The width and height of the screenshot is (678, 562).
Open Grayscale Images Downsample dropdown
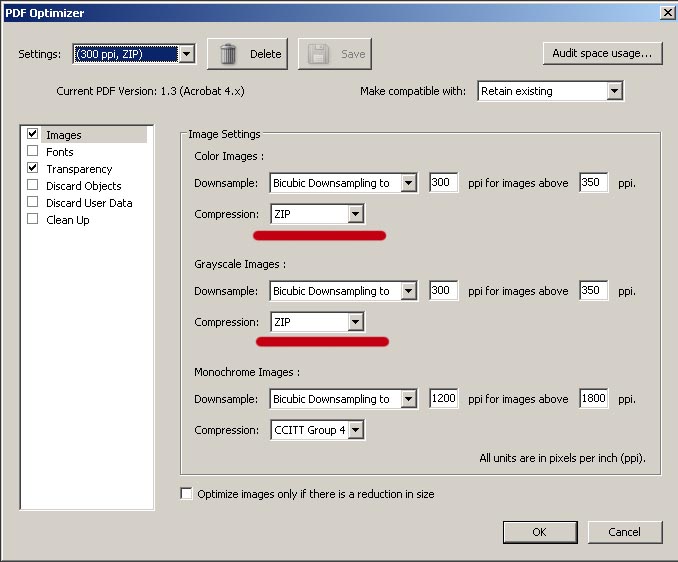(x=408, y=291)
